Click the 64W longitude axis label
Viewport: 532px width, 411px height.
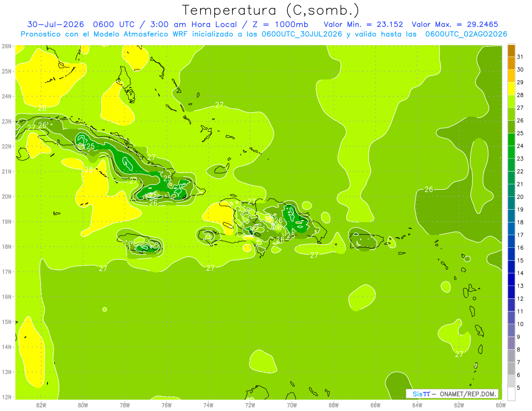[417, 405]
